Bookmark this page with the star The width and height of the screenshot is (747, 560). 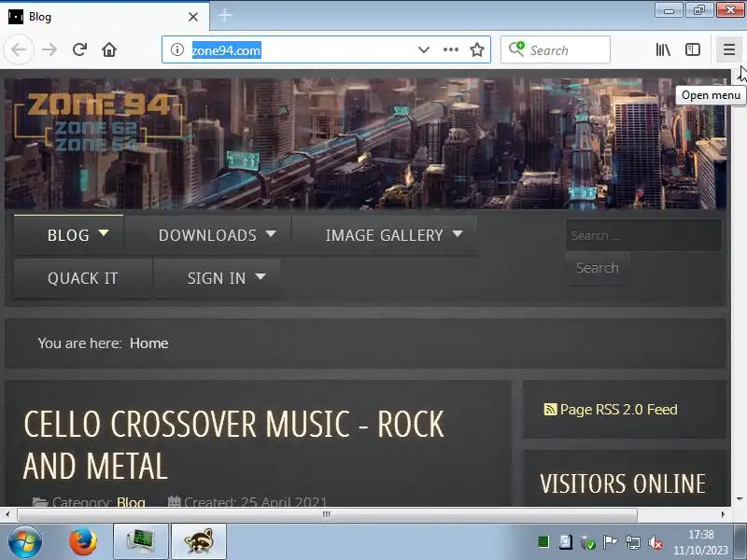coord(477,49)
